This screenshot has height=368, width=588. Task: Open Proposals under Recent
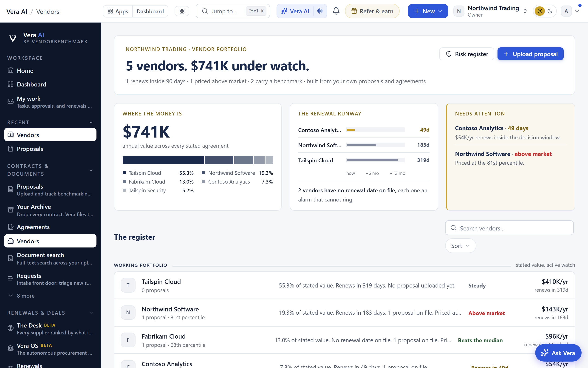pos(50,149)
